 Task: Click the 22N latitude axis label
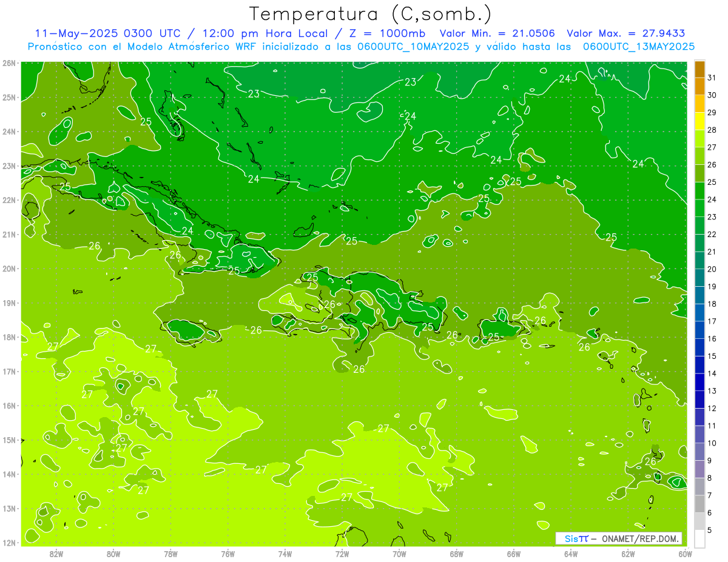[x=9, y=200]
